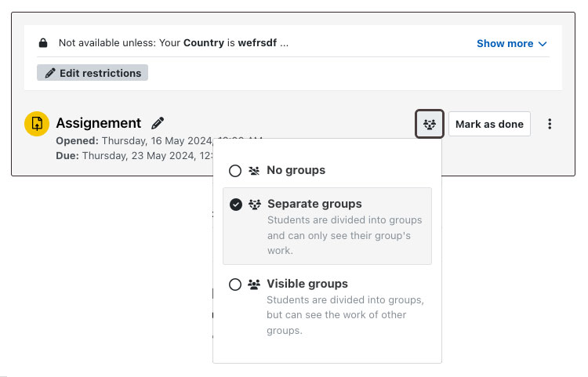Click the Separate groups description text
This screenshot has height=377, width=588.
[344, 235]
